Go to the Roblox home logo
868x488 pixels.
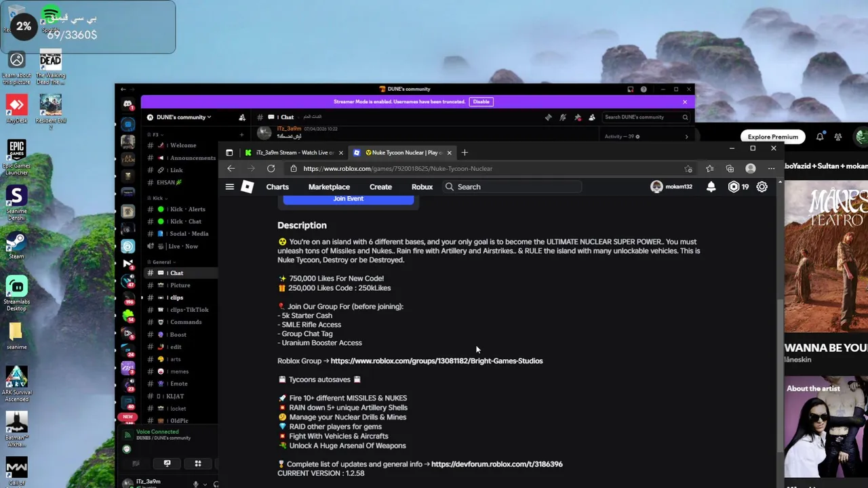[x=248, y=187]
